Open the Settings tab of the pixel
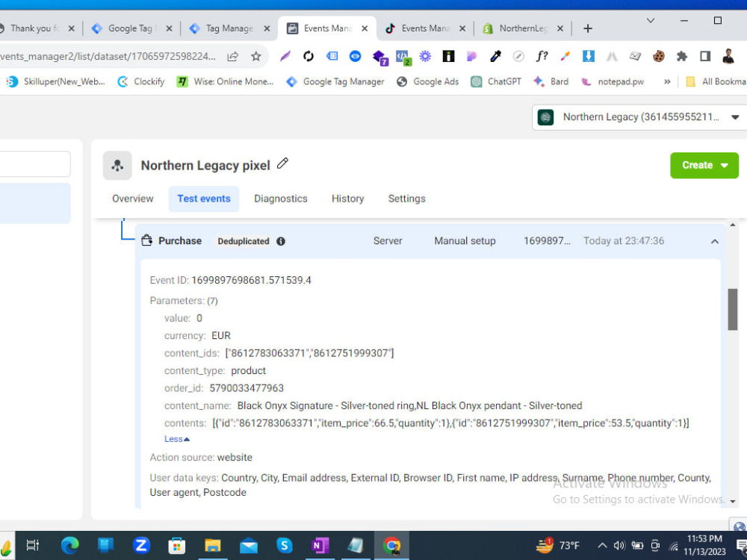 point(406,199)
